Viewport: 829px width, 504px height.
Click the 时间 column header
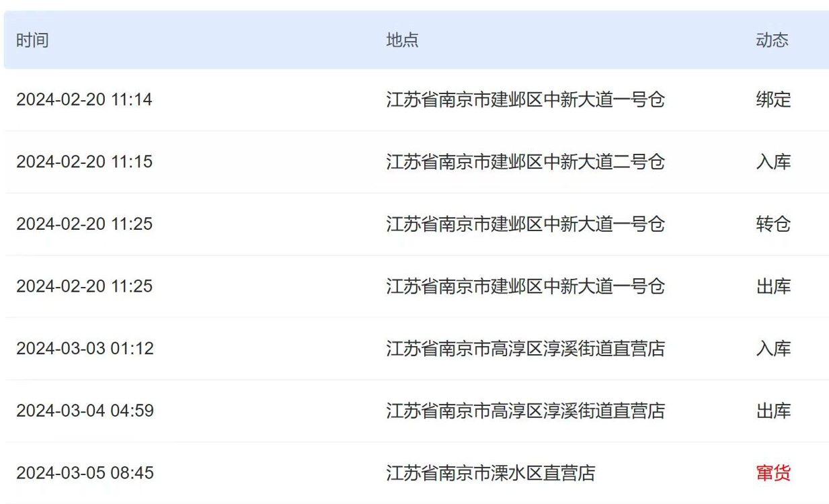tap(32, 40)
